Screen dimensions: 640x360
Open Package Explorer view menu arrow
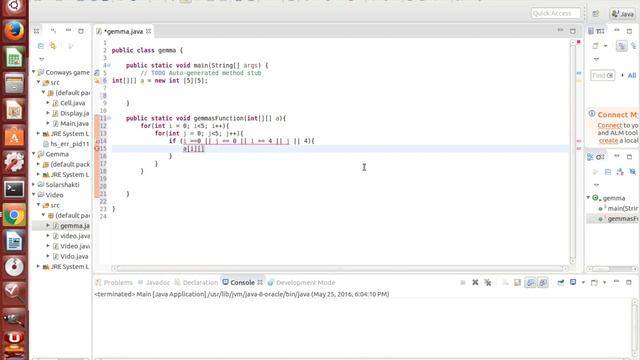tap(42, 60)
